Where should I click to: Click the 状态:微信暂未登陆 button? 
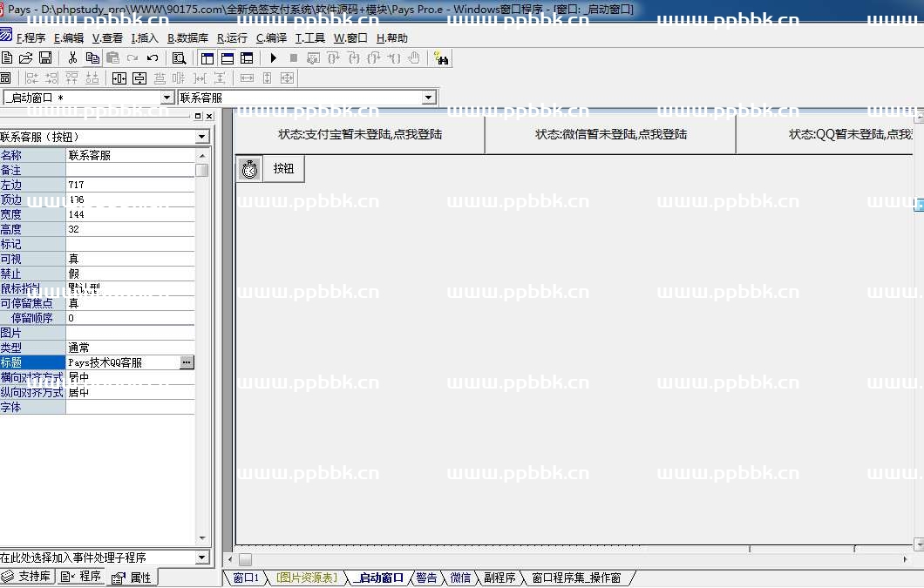tap(610, 135)
